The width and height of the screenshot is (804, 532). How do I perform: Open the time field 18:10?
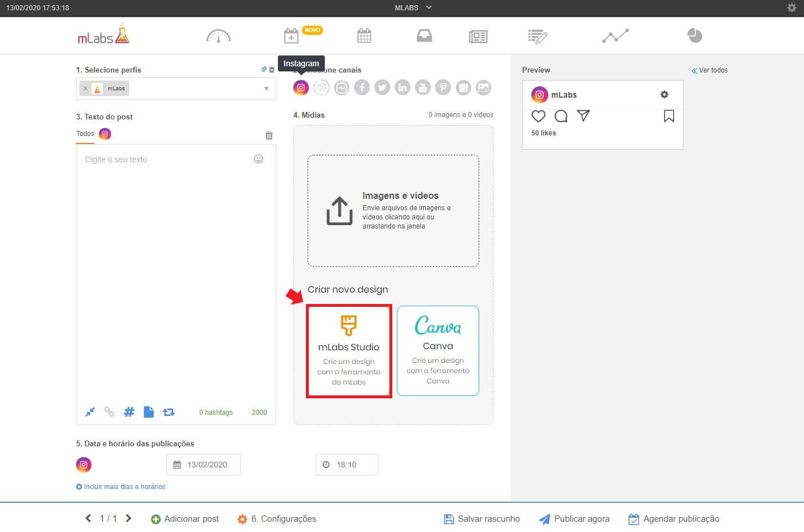pos(347,465)
